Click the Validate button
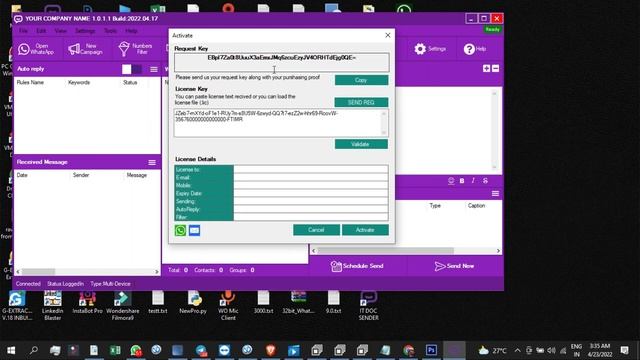This screenshot has width=640, height=360. click(x=361, y=144)
